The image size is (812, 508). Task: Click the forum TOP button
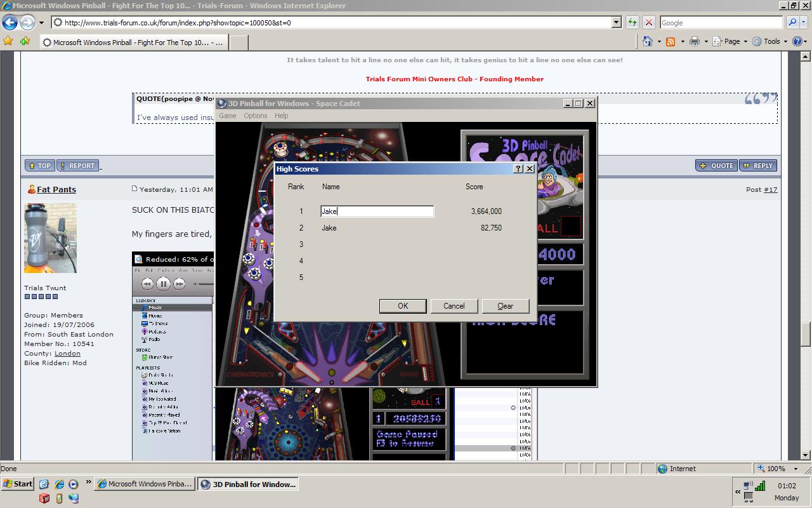(x=39, y=166)
